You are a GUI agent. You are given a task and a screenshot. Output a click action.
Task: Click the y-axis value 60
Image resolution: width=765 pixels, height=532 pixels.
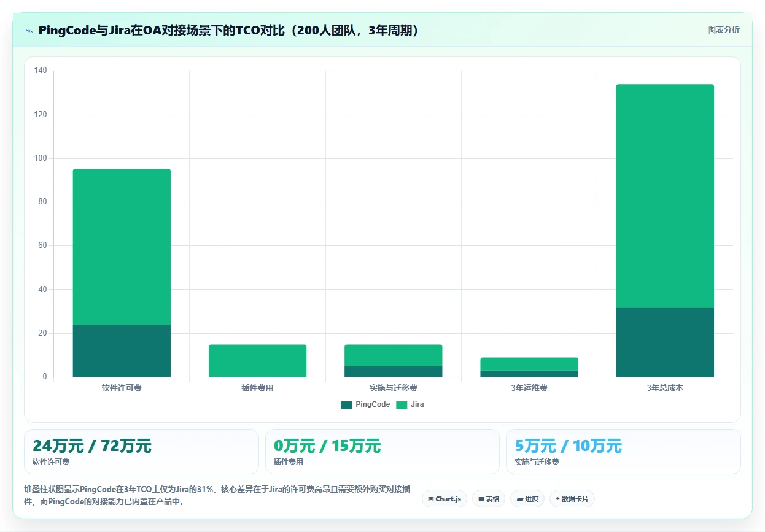pos(42,246)
